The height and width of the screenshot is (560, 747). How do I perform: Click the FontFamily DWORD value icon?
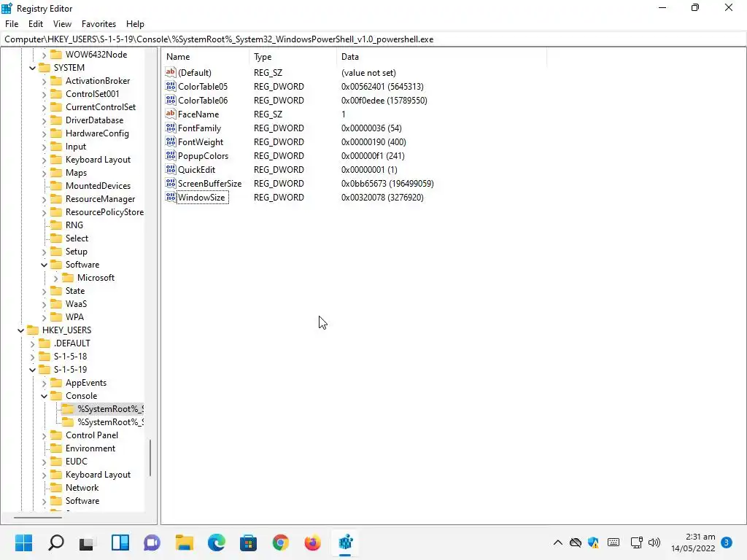click(171, 128)
